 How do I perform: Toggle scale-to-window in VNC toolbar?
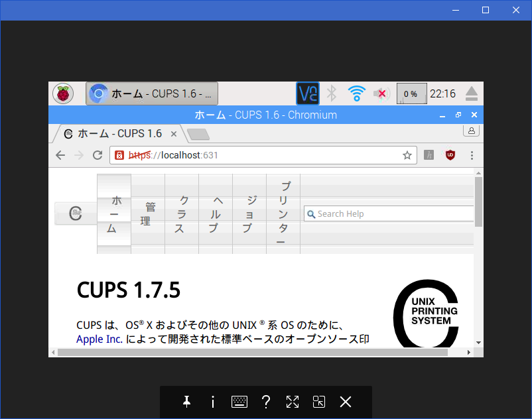coord(319,402)
